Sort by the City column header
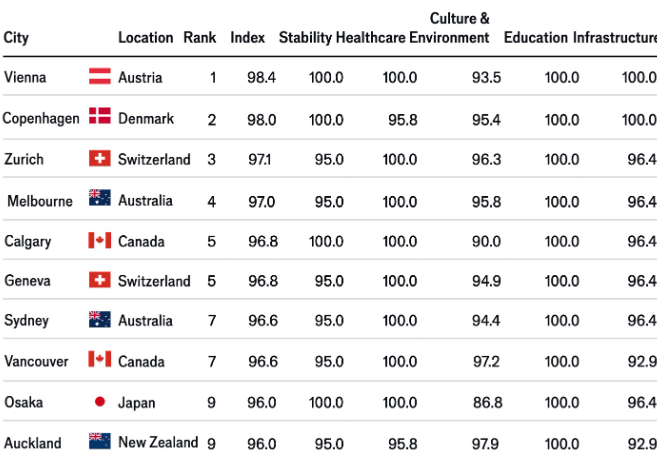 (16, 38)
